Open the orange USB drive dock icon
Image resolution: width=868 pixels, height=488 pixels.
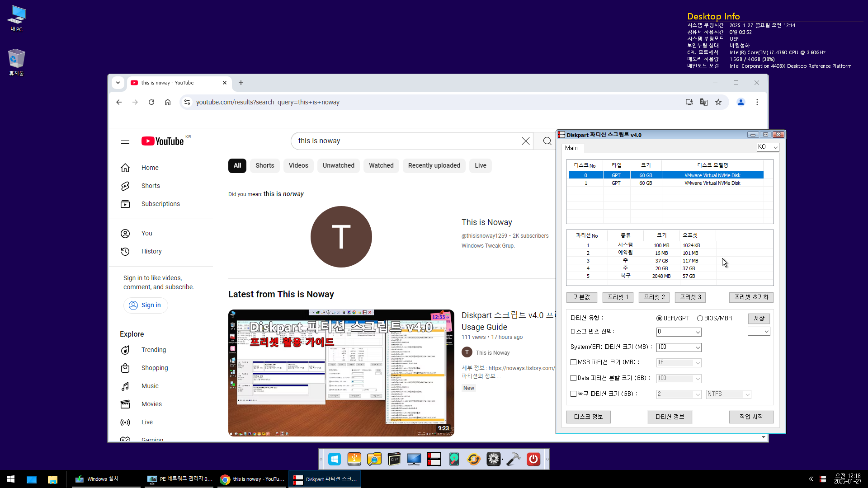[x=354, y=459]
